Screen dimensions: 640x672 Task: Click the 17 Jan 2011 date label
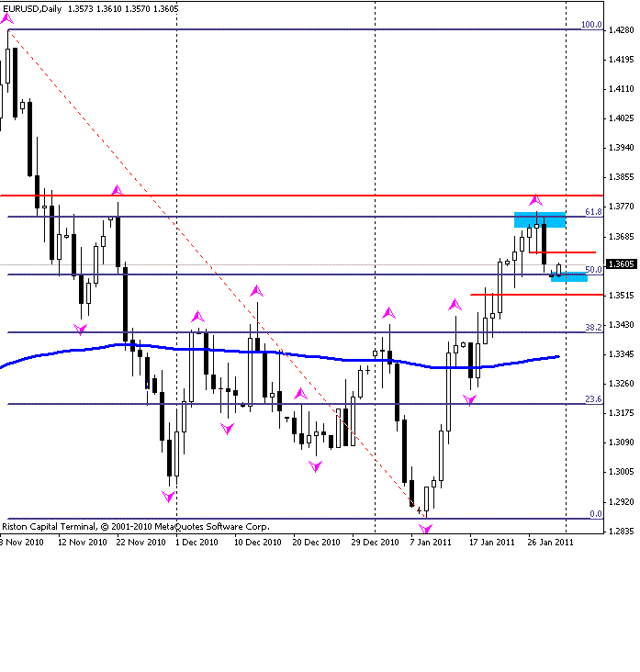491,543
